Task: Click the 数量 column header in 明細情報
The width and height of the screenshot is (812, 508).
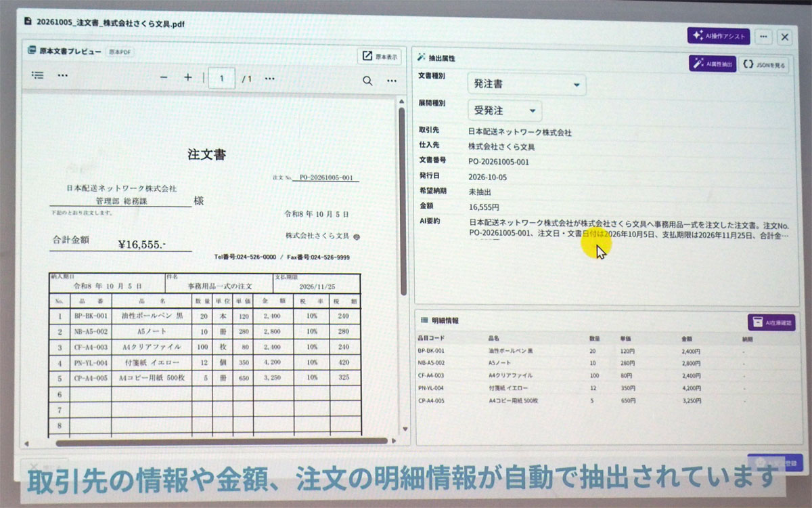Action: pos(594,338)
